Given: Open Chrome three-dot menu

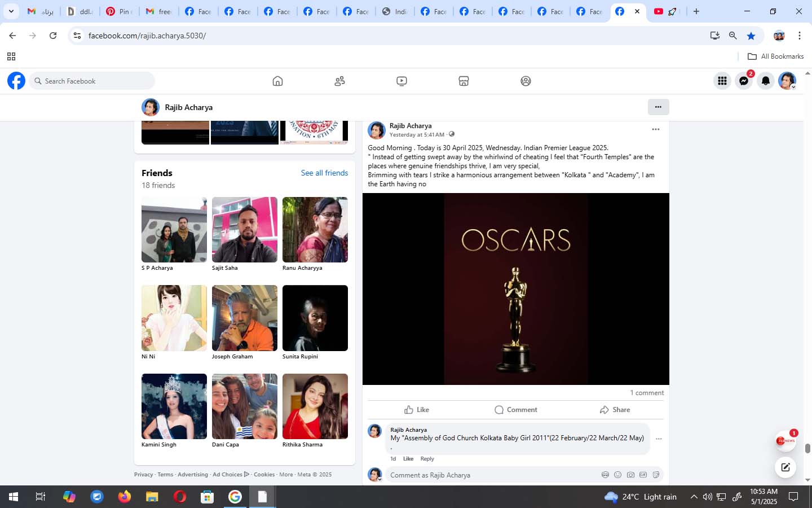Looking at the screenshot, I should tap(800, 36).
